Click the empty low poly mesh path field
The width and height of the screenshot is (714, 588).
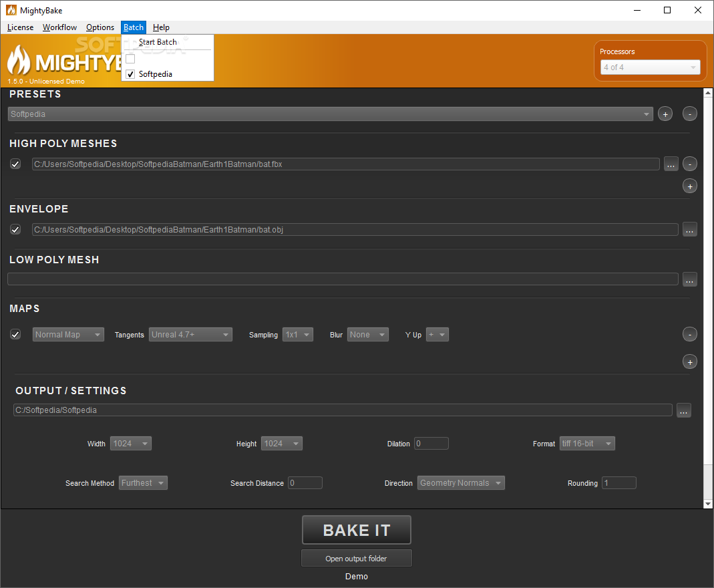coord(343,279)
